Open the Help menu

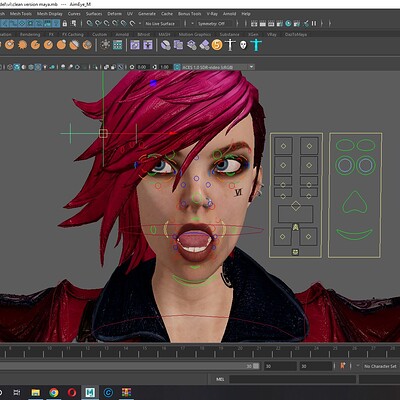(x=246, y=14)
